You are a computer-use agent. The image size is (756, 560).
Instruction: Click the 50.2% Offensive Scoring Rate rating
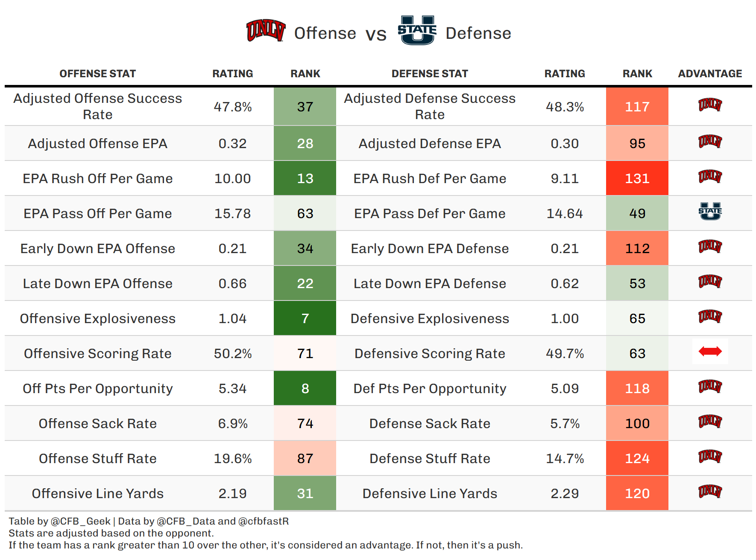[x=233, y=353]
